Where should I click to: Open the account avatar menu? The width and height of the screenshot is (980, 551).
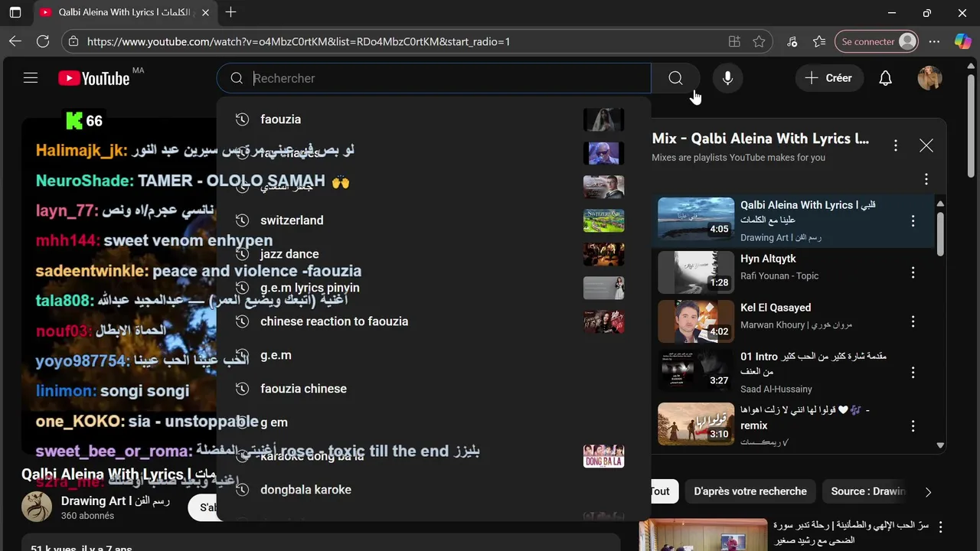click(929, 78)
